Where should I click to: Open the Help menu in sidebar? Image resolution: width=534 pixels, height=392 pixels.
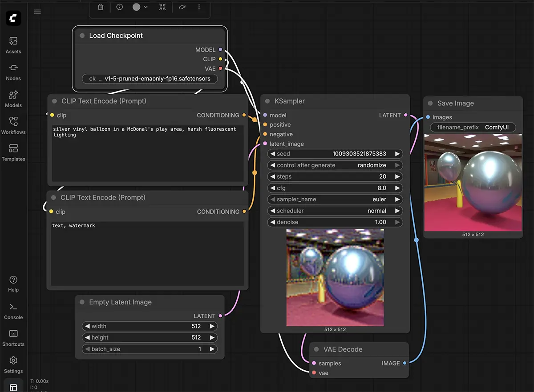(13, 284)
